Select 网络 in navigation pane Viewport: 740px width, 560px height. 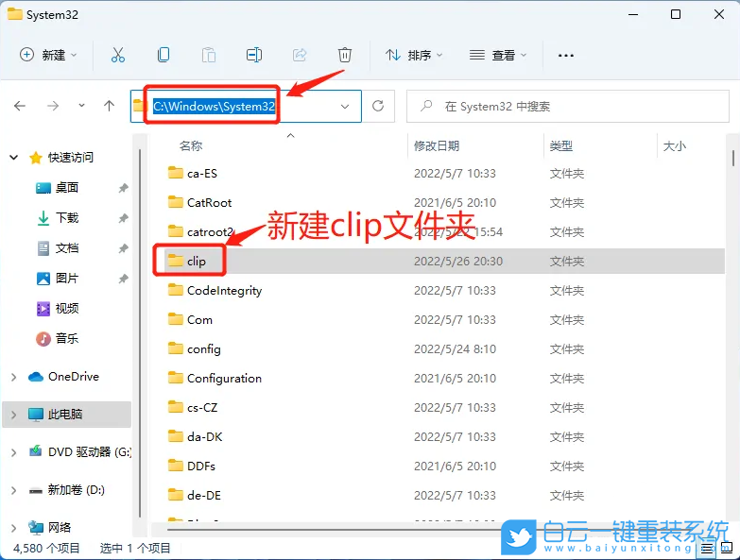click(x=60, y=528)
